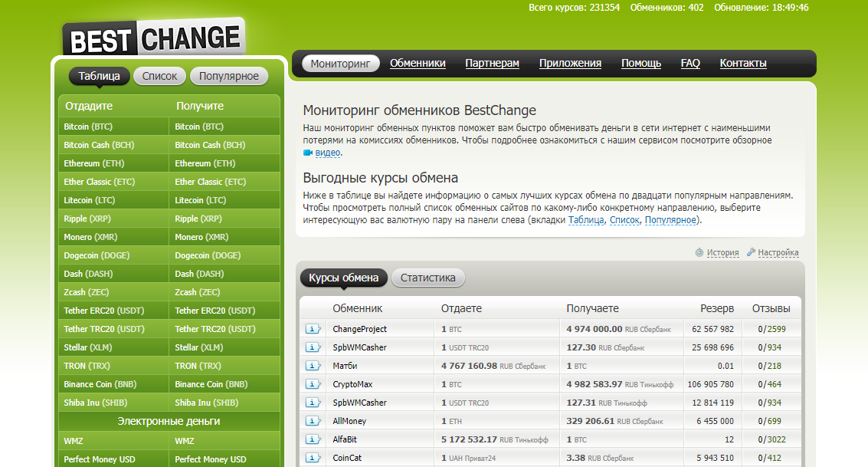Follow the видео link

pos(328,153)
